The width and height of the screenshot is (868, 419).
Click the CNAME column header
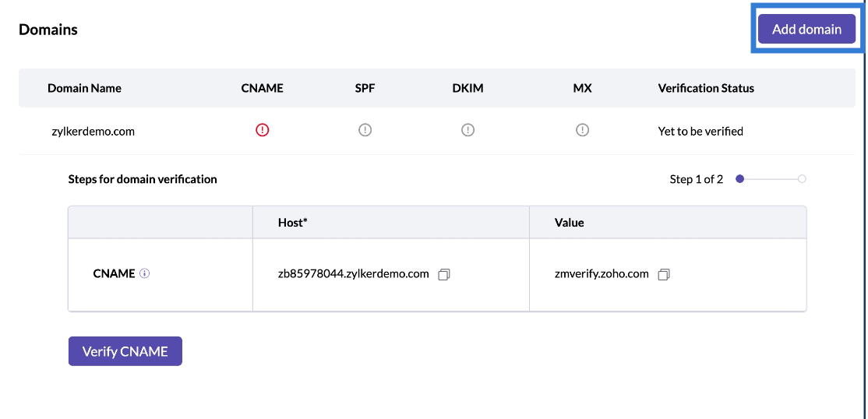pos(263,88)
